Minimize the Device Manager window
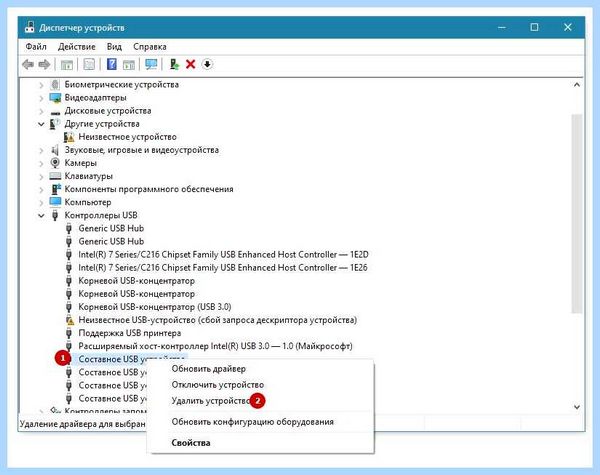Viewport: 600px width, 475px height. [502, 28]
